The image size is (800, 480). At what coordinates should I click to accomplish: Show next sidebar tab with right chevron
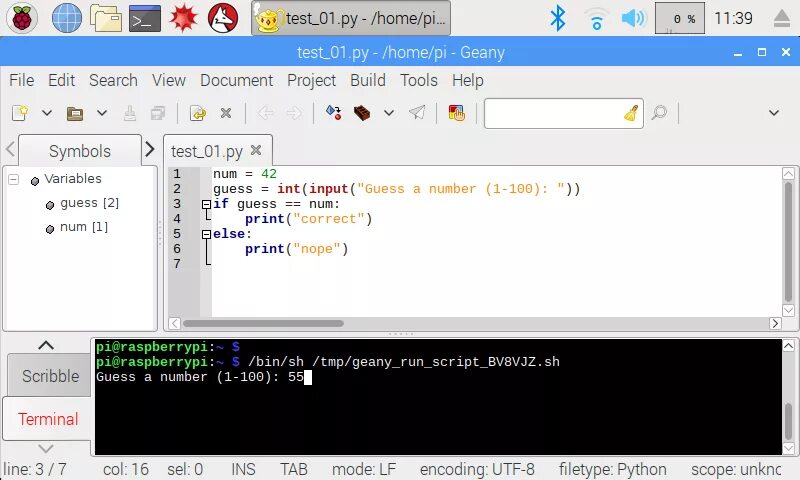point(149,149)
